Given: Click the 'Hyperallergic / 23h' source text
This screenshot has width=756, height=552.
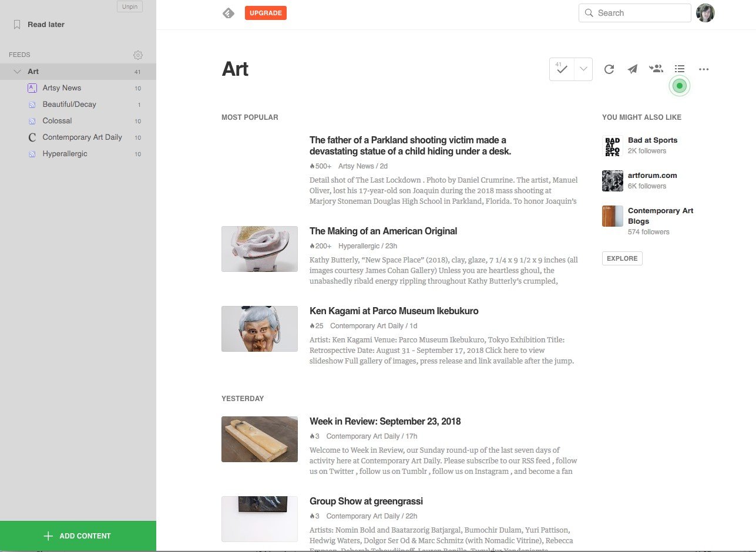Looking at the screenshot, I should [x=368, y=246].
